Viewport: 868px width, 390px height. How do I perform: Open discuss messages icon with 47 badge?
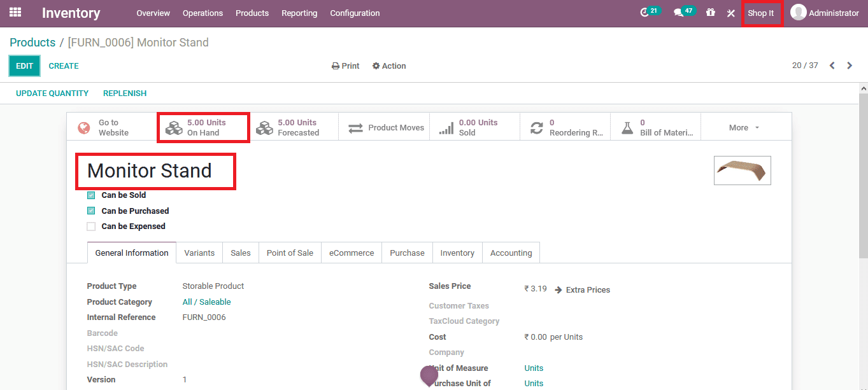(684, 12)
